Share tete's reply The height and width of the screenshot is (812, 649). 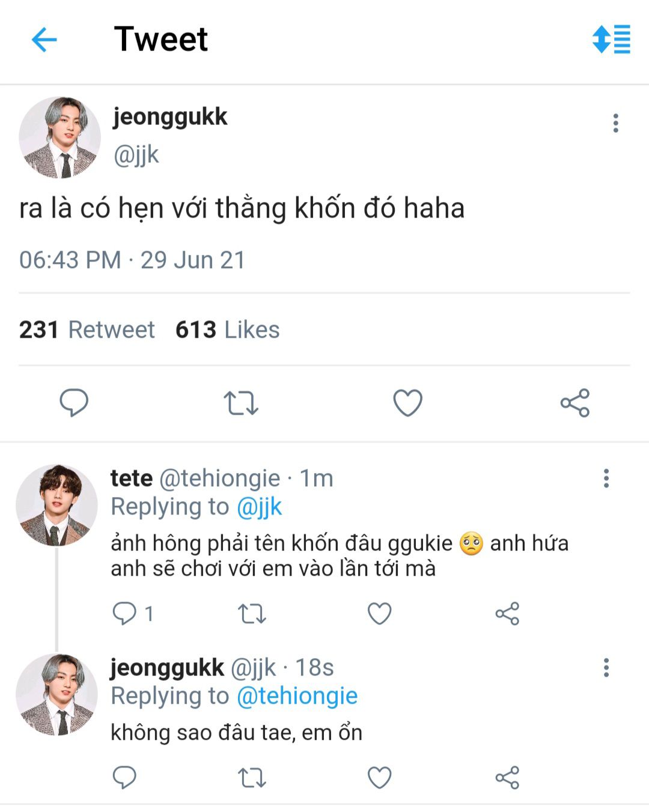point(507,614)
